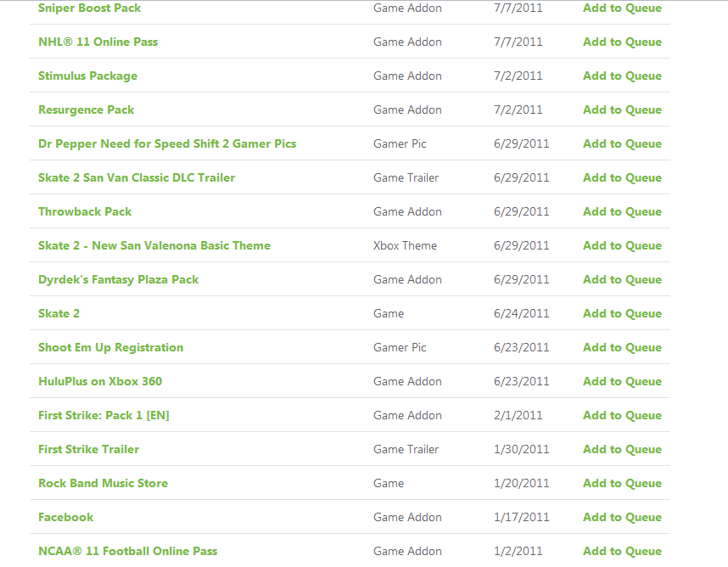Image resolution: width=728 pixels, height=567 pixels.
Task: Add First Strike Trailer to queue
Action: tap(622, 449)
